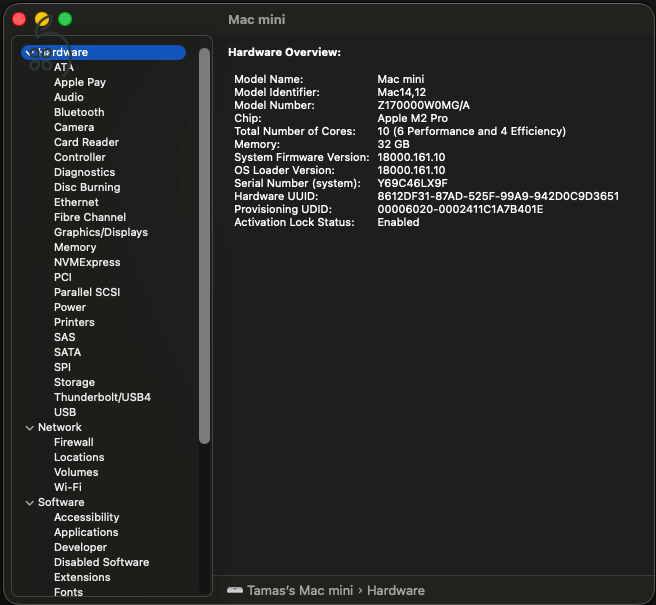
Task: Select the Controller item
Action: click(80, 157)
